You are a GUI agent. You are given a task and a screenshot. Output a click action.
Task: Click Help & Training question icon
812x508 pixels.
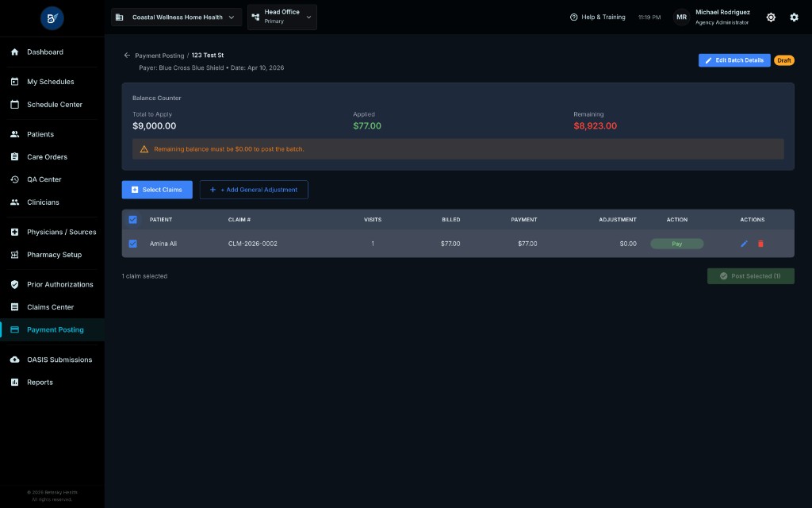[x=574, y=17]
